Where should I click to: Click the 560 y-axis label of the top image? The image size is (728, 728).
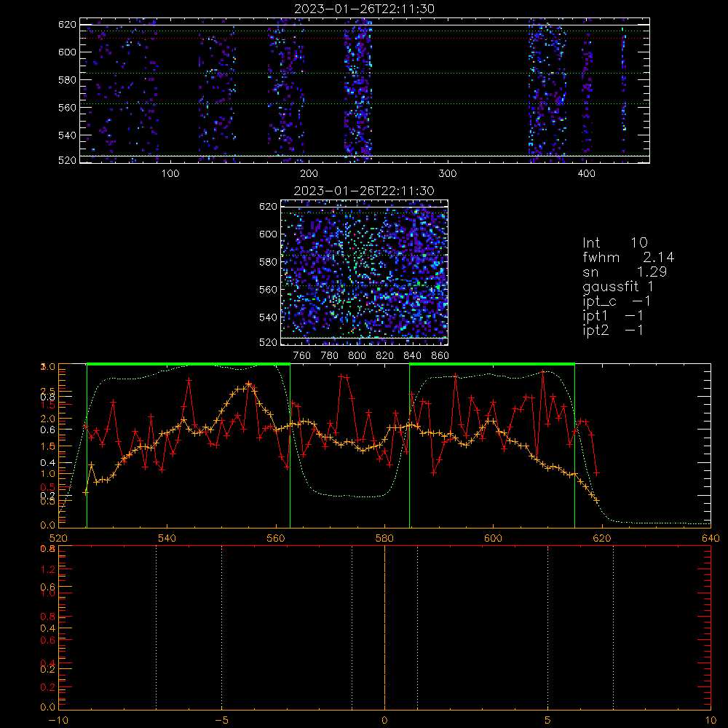(x=67, y=107)
